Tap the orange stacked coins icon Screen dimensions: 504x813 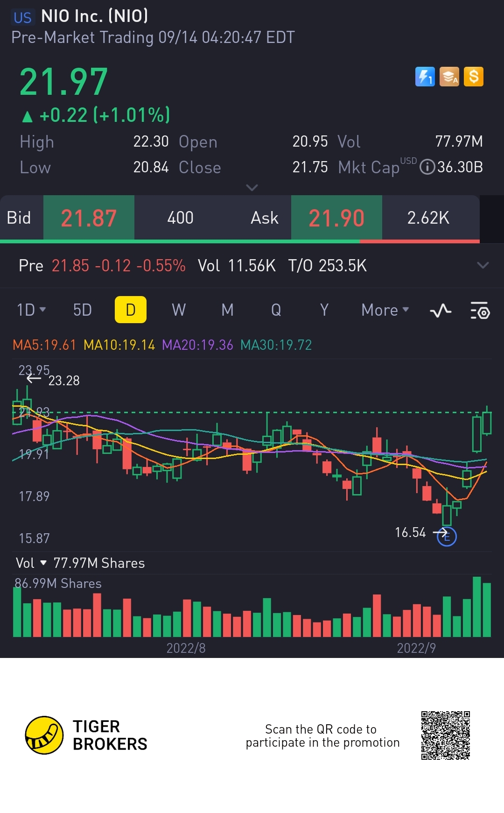(449, 77)
